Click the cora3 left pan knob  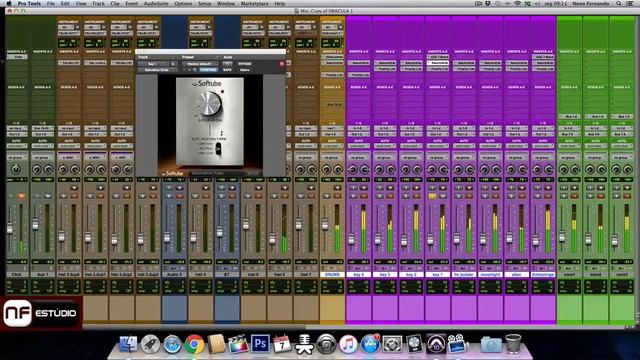[616, 169]
